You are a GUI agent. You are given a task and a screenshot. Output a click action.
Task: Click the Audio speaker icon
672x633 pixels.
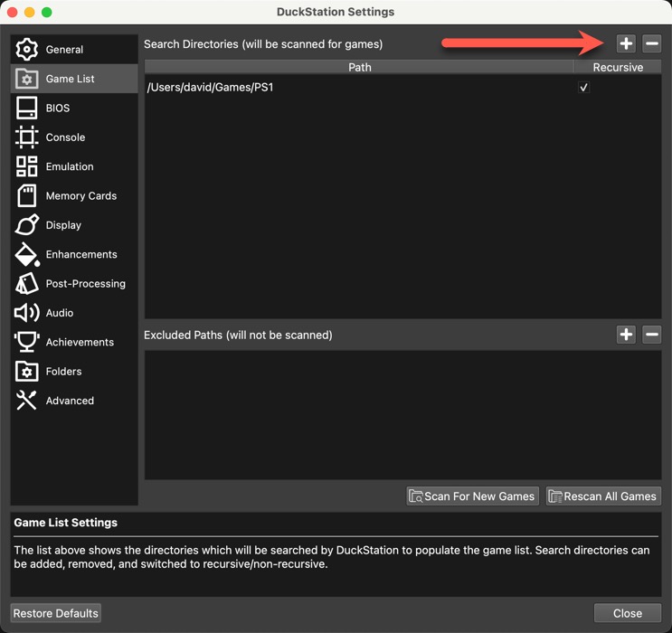pyautogui.click(x=26, y=313)
